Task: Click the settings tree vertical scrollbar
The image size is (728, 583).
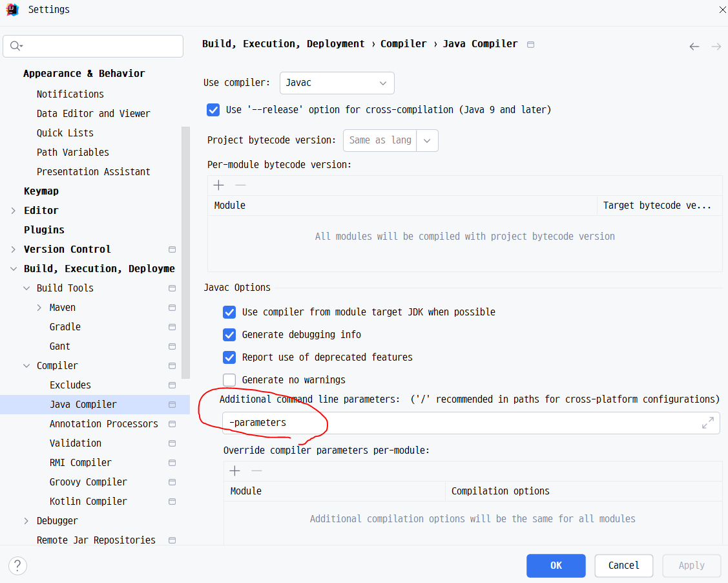Action: pos(186,253)
